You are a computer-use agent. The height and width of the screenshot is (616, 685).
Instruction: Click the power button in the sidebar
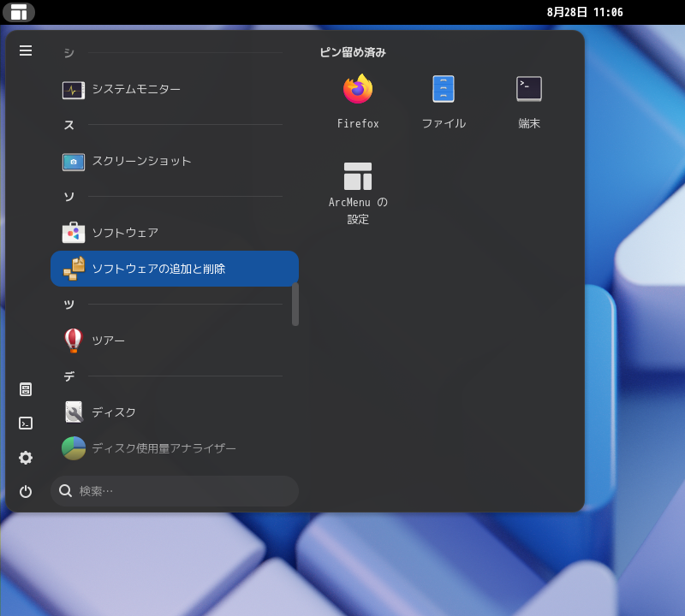tap(26, 491)
